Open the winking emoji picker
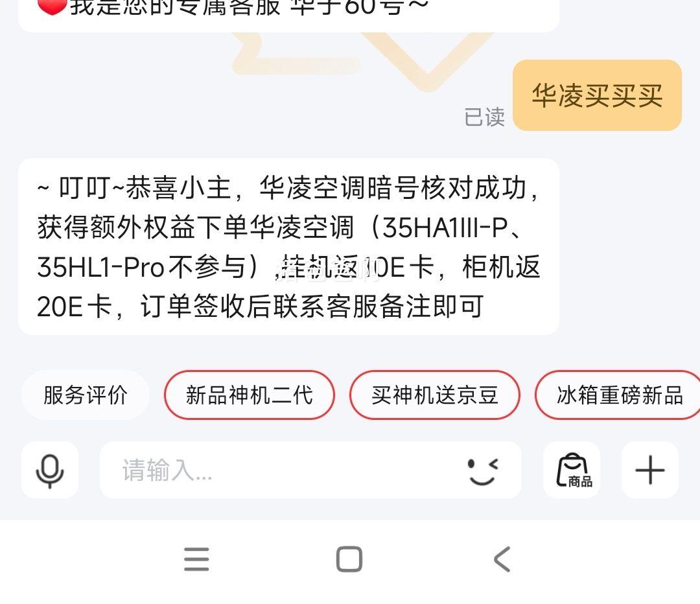 pos(483,471)
